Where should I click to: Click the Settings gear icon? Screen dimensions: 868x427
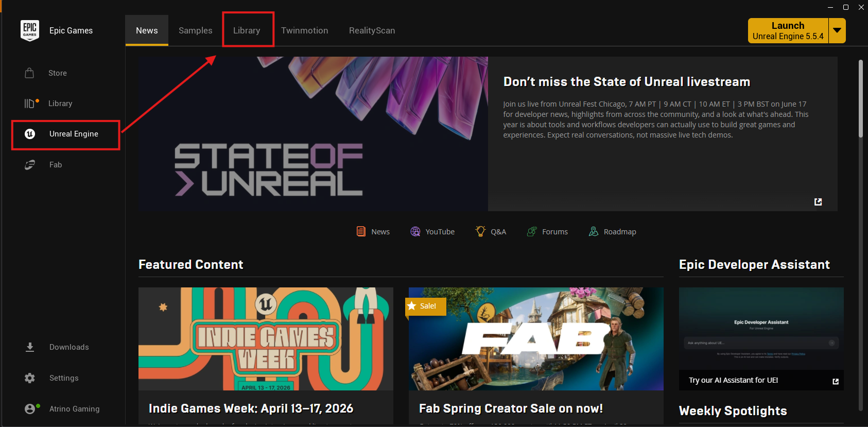click(30, 378)
